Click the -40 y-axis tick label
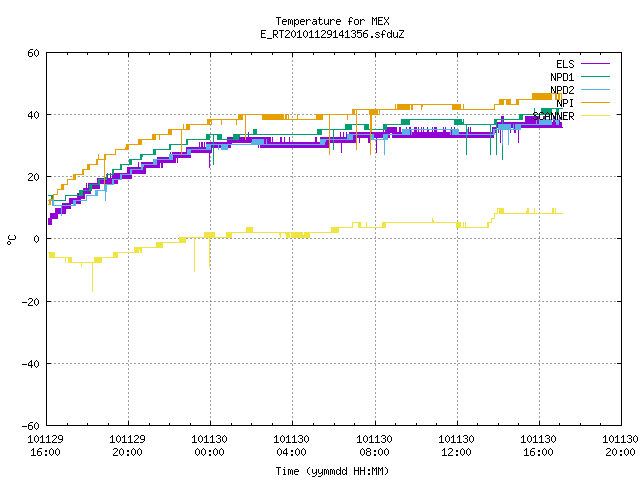The height and width of the screenshot is (480, 640). click(x=31, y=364)
